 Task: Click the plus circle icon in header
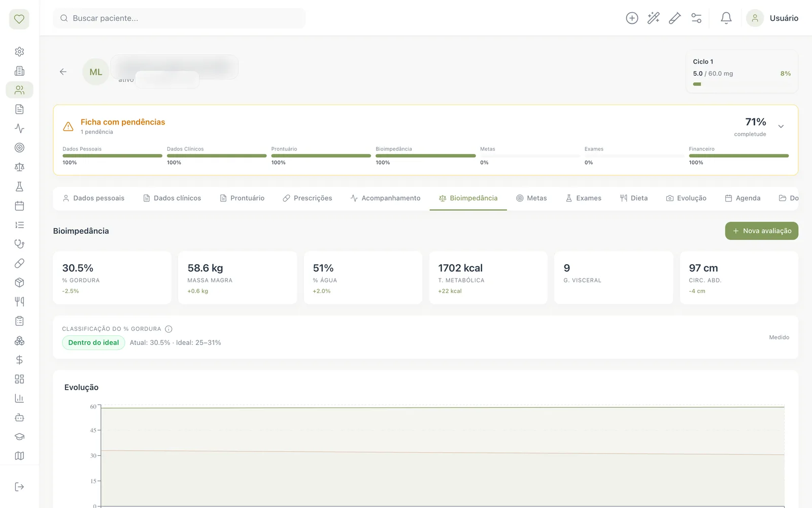tap(632, 18)
